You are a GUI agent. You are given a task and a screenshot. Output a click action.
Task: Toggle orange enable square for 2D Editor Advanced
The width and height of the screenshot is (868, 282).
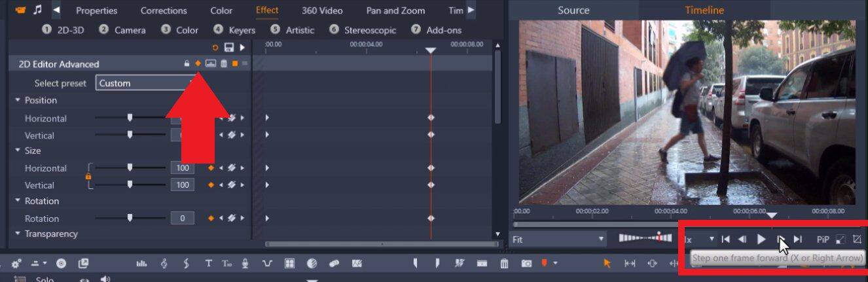pyautogui.click(x=235, y=63)
